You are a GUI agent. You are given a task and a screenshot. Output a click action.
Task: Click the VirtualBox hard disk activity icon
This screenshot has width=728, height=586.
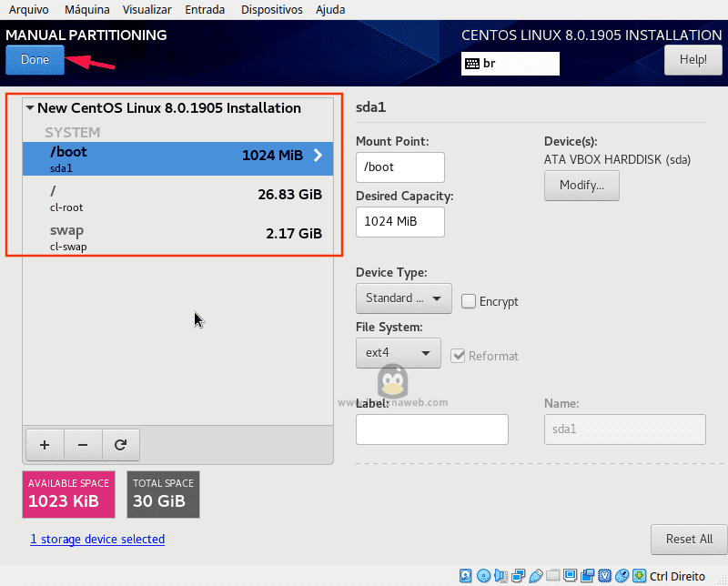(x=466, y=576)
